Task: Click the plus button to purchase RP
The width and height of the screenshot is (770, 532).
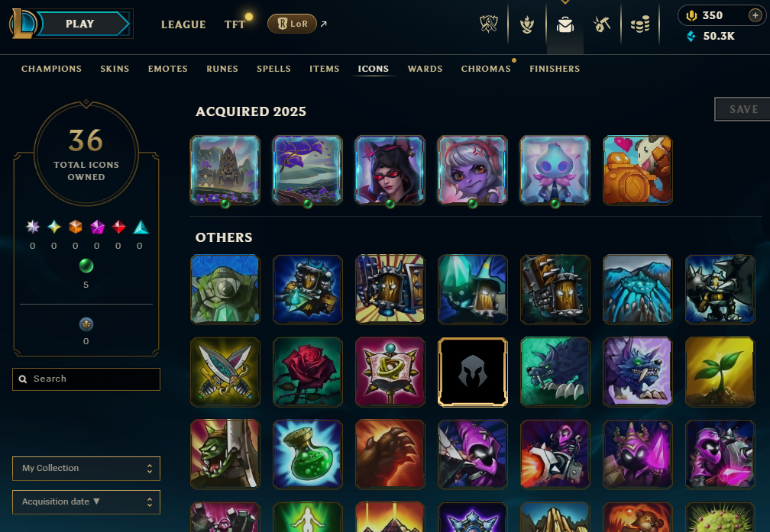Action: click(755, 16)
